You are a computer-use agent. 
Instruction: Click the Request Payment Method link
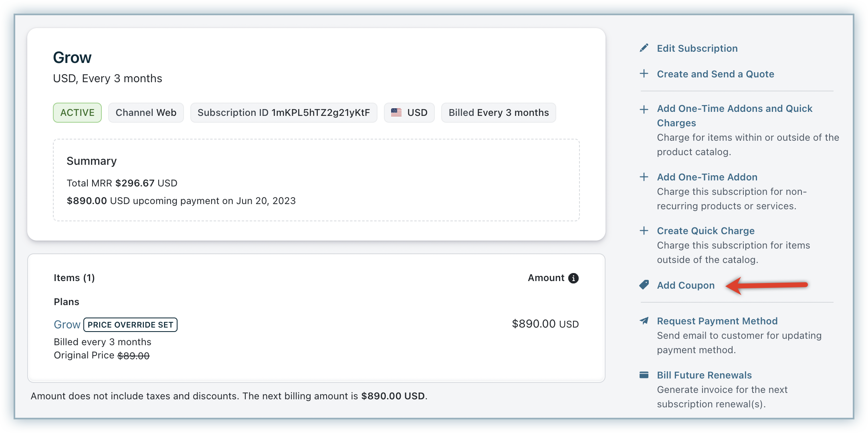pos(717,321)
